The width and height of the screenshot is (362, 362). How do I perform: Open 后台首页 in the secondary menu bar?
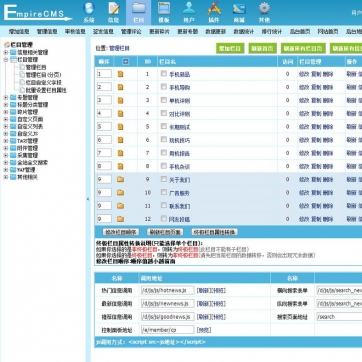click(x=300, y=32)
